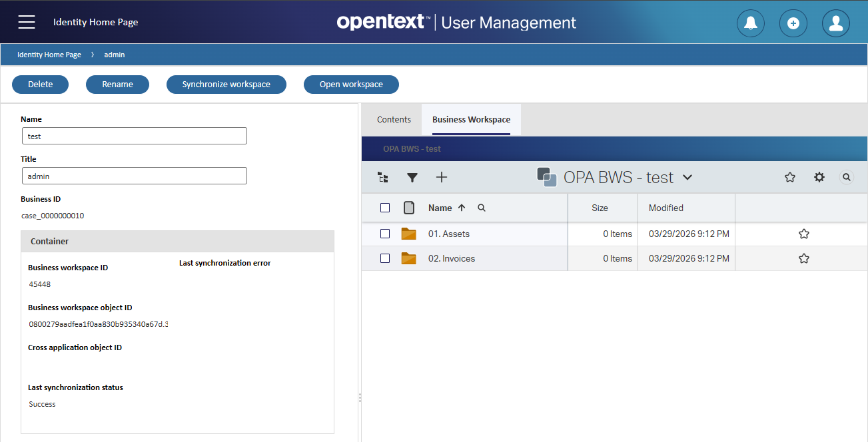The image size is (868, 442).
Task: Click the Delete button
Action: [40, 85]
